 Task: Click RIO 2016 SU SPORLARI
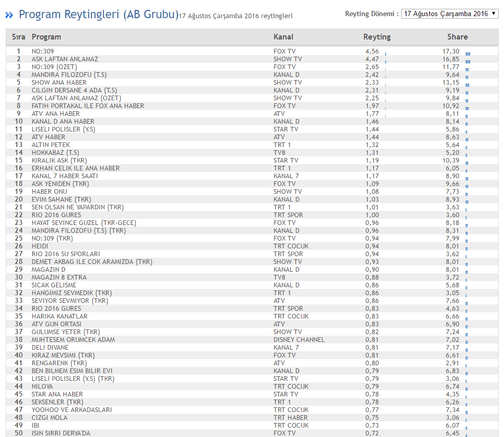tap(65, 254)
